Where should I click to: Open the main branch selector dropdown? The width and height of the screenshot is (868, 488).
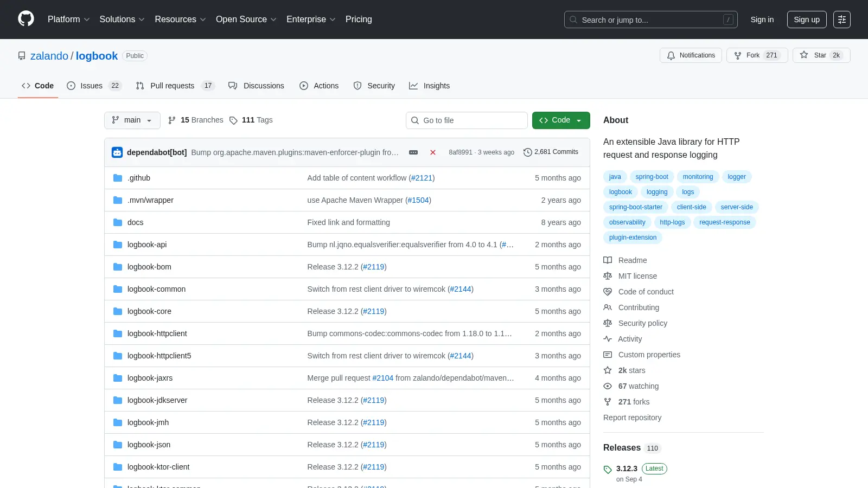(x=132, y=120)
